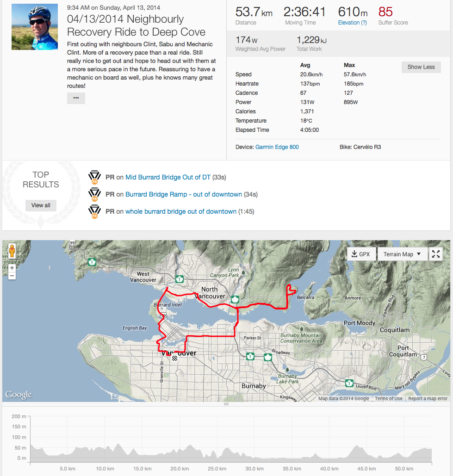
Task: Click the map and elevation resize handle
Action: click(226, 404)
